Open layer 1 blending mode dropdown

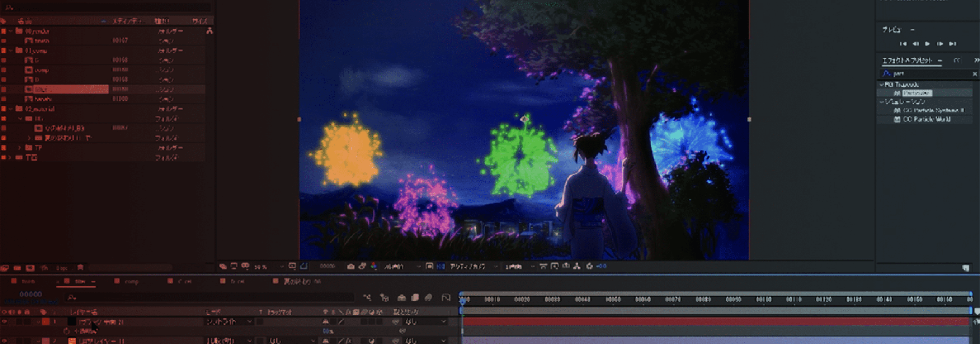(x=229, y=321)
